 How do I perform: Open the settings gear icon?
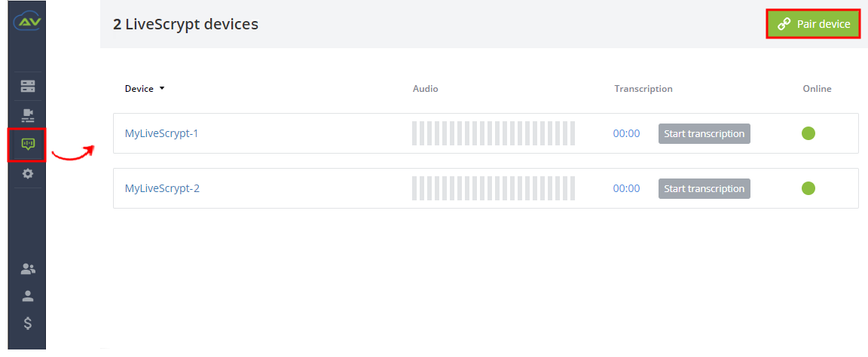pyautogui.click(x=27, y=173)
